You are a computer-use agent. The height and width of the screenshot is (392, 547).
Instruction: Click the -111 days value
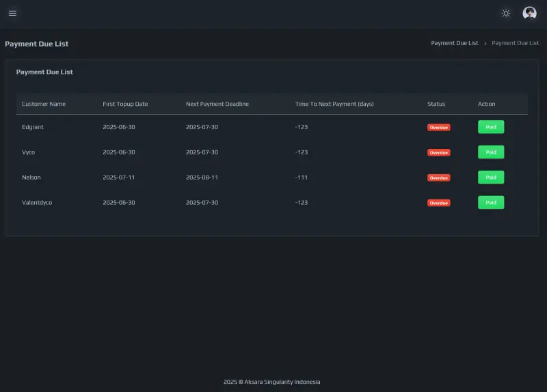tap(302, 178)
